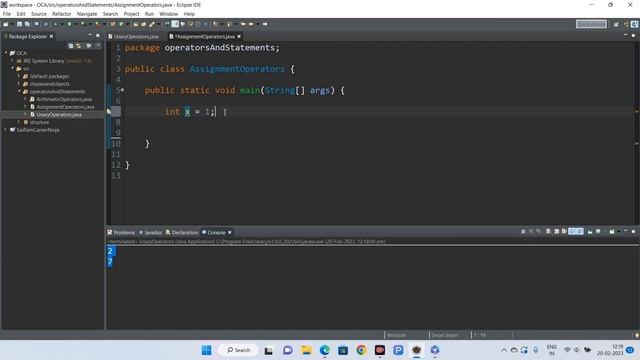Image resolution: width=640 pixels, height=360 pixels.
Task: Toggle Show Console on standard output change
Action: pos(572,231)
